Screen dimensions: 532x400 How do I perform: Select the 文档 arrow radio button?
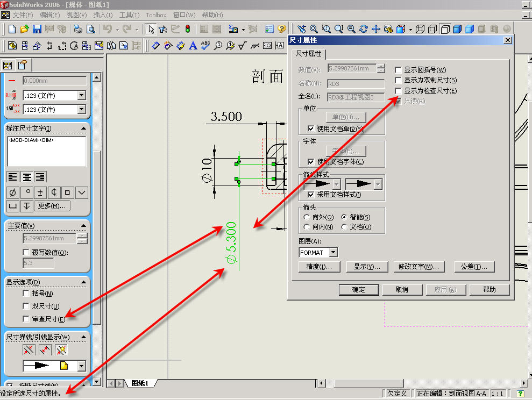(x=344, y=227)
